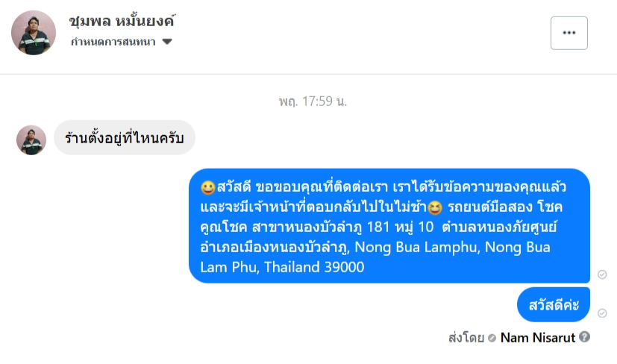The width and height of the screenshot is (617, 364).
Task: Click the พฤ. 17:59 น. timestamp
Action: (313, 101)
